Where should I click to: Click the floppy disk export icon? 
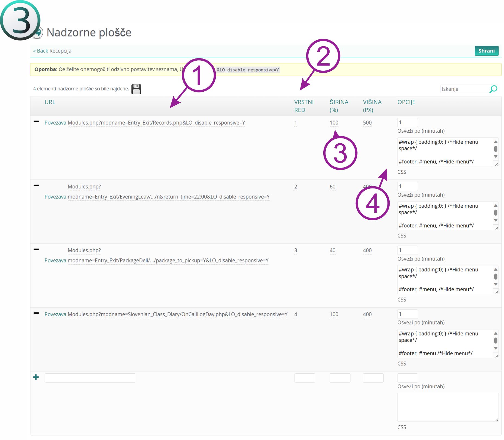(x=136, y=89)
